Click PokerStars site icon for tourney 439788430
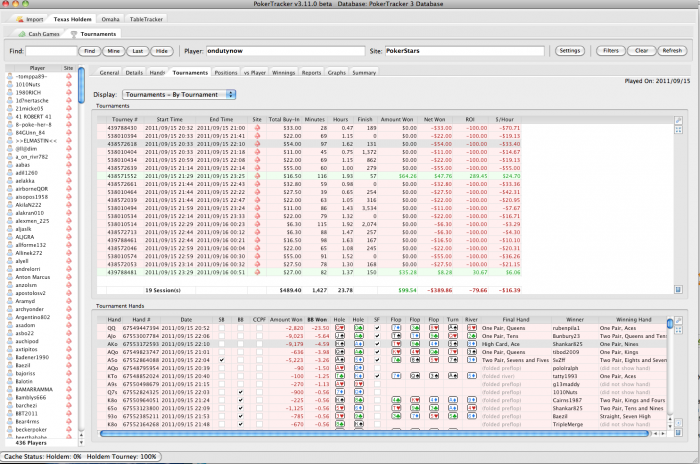This screenshot has width=700, height=464. click(x=257, y=127)
